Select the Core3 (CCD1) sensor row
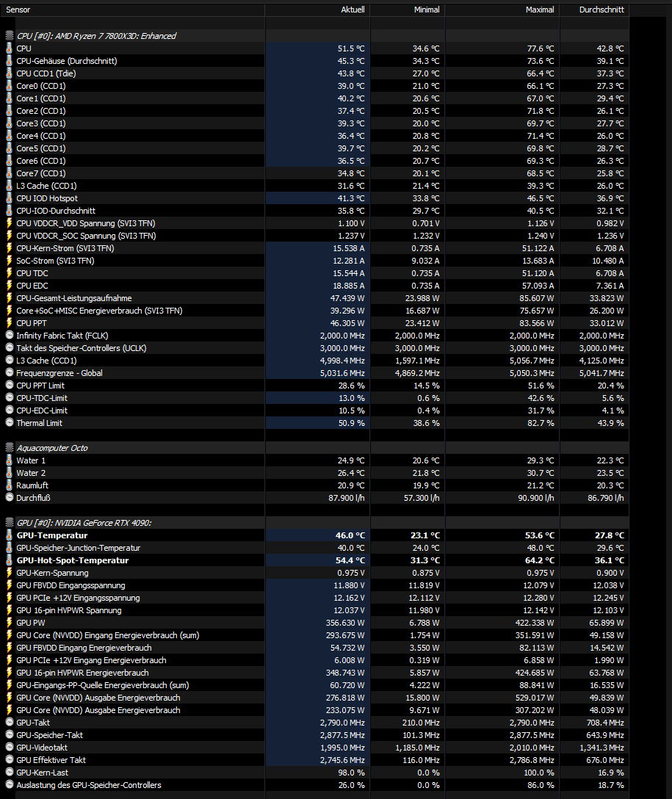This screenshot has width=672, height=799. tap(315, 123)
